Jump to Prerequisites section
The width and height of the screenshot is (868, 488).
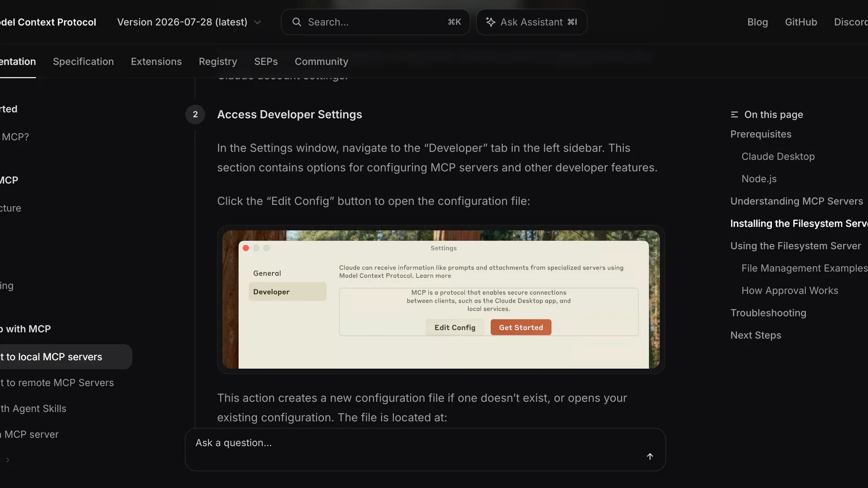coord(761,134)
